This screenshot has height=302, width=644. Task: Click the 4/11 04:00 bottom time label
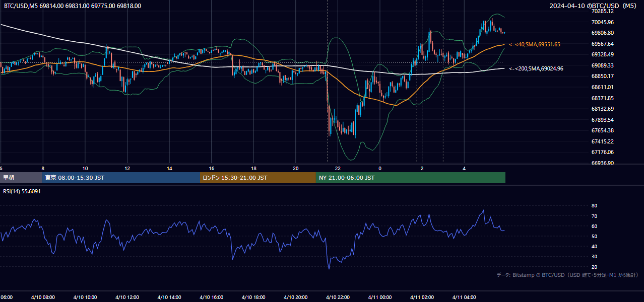(x=464, y=297)
